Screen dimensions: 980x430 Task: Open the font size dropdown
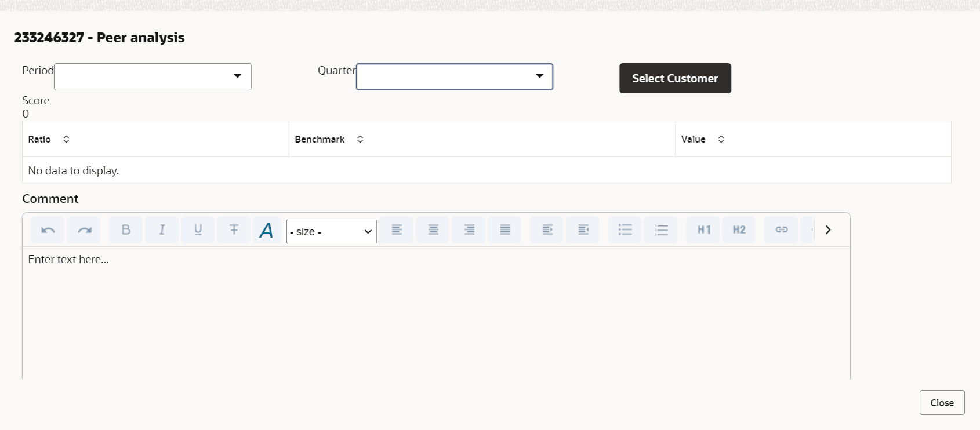tap(331, 231)
